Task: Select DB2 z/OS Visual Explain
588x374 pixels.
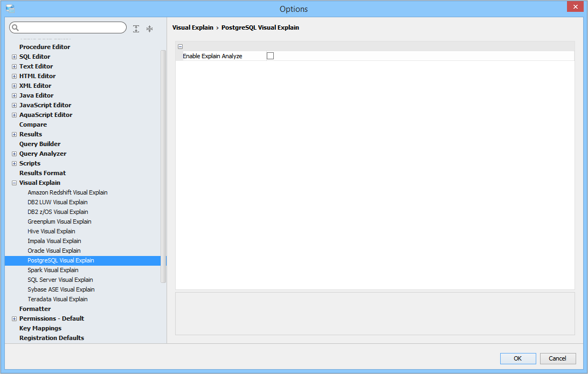Action: (x=58, y=212)
